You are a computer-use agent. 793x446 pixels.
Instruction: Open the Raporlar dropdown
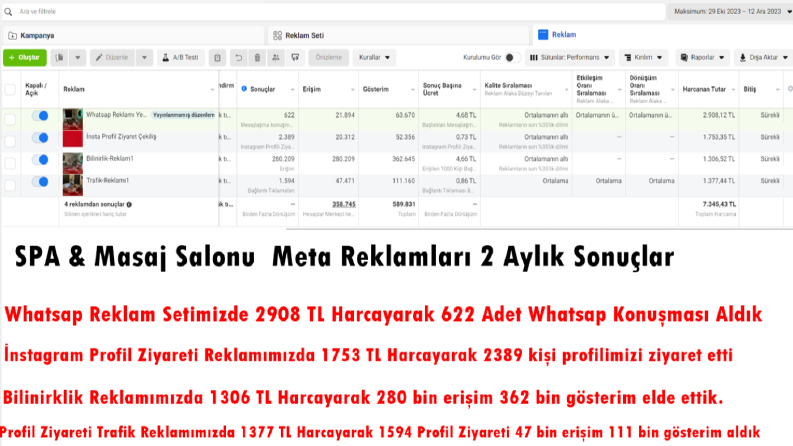pyautogui.click(x=702, y=58)
